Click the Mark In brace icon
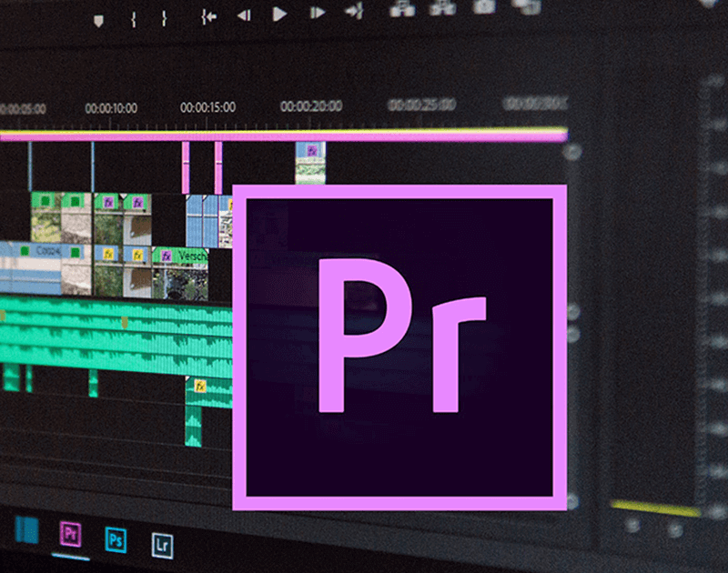The image size is (728, 573). [133, 13]
